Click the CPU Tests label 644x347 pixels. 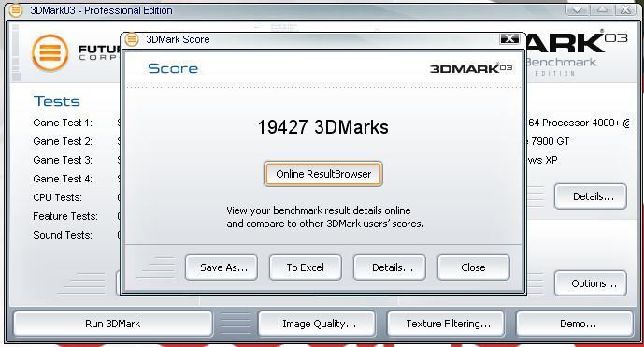[58, 197]
